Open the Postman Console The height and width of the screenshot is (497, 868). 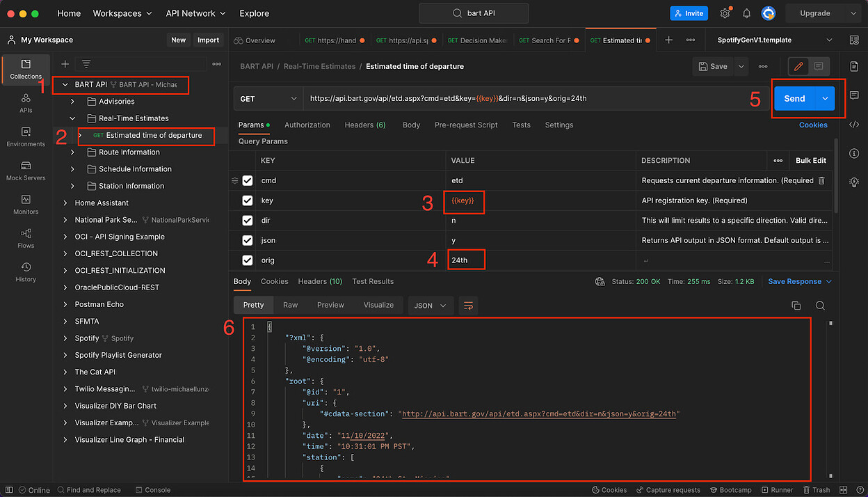(x=152, y=489)
